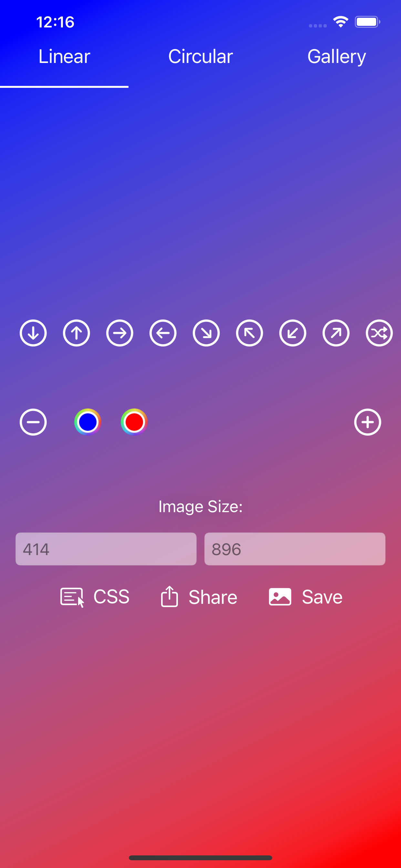The image size is (401, 868).
Task: Share the gradient image
Action: 199,597
